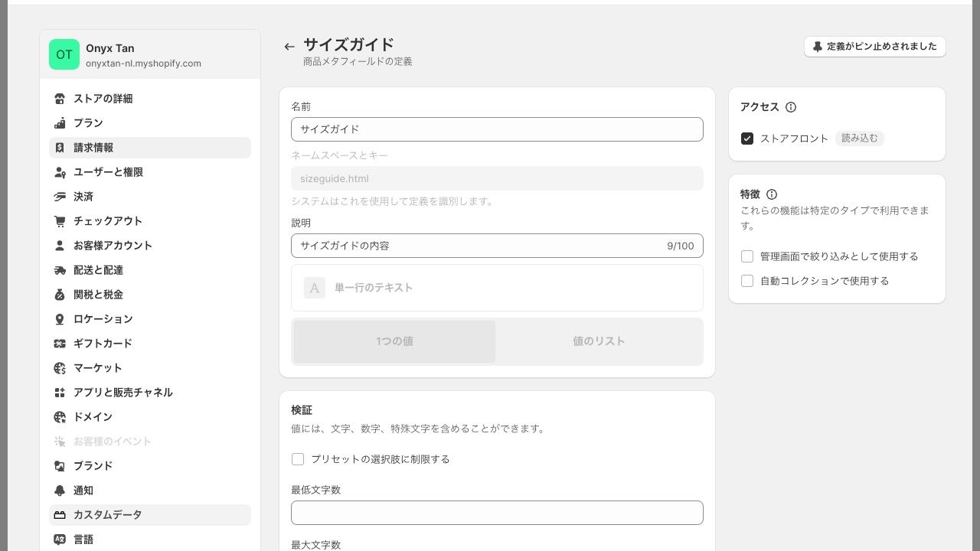This screenshot has width=980, height=551.
Task: Click the OT store avatar
Action: [x=64, y=54]
